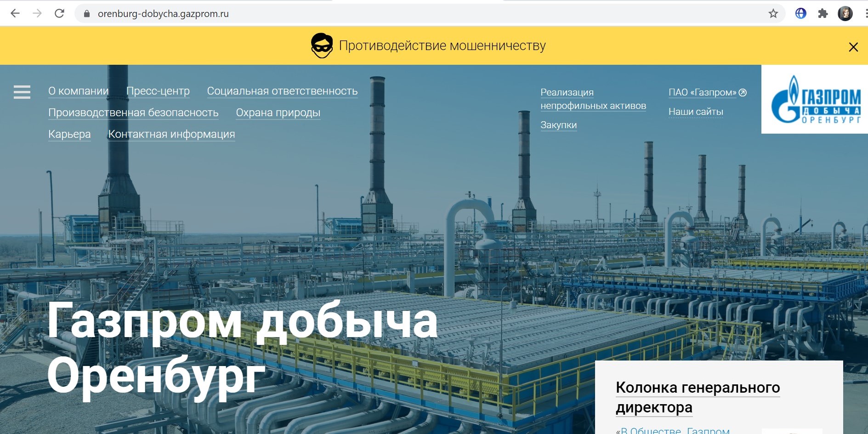Screen dimensions: 868x434
Task: Open the Карьера page
Action: pyautogui.click(x=69, y=134)
